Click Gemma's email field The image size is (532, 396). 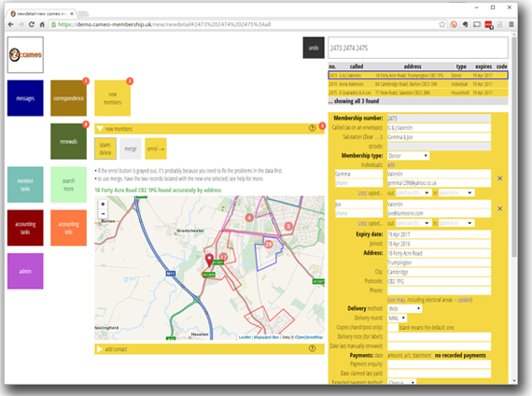(x=439, y=183)
